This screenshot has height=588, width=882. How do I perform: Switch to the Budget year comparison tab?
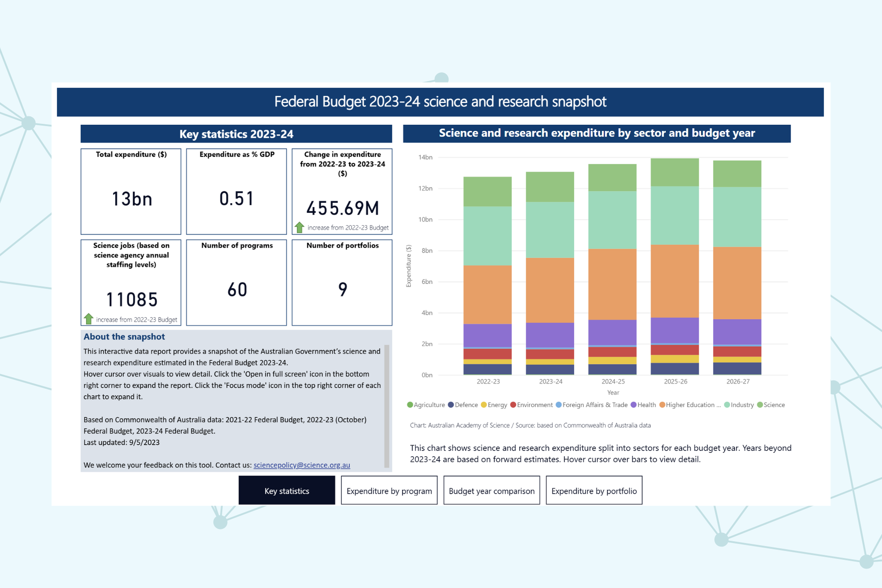coord(492,490)
